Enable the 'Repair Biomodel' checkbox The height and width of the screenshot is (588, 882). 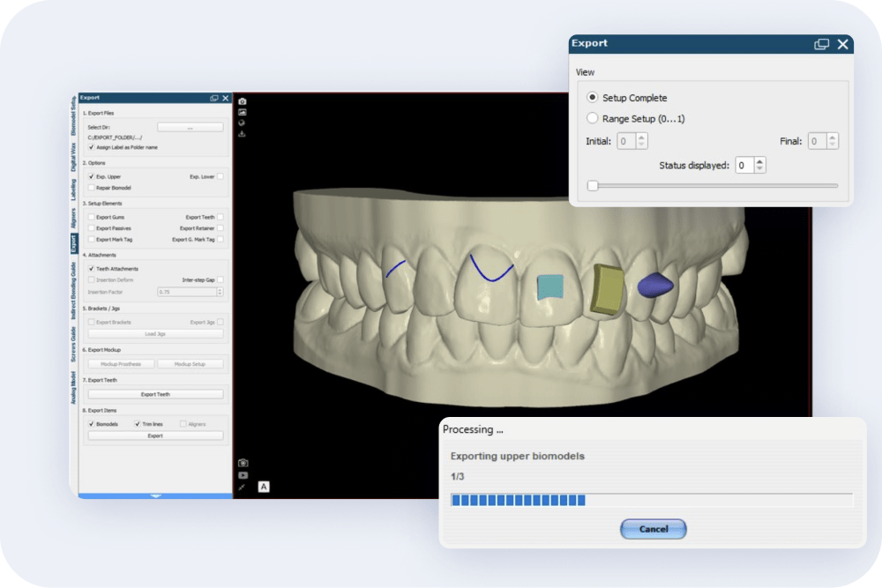(91, 188)
